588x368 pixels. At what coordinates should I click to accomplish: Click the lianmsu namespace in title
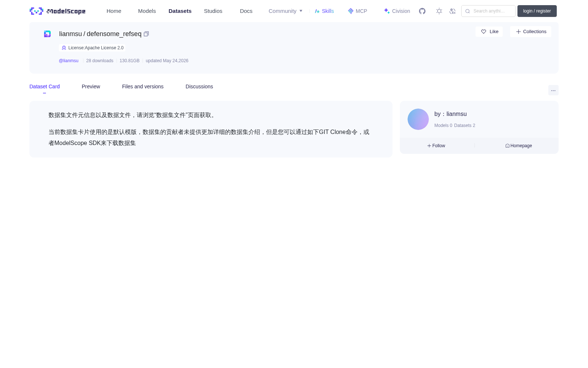coord(71,34)
